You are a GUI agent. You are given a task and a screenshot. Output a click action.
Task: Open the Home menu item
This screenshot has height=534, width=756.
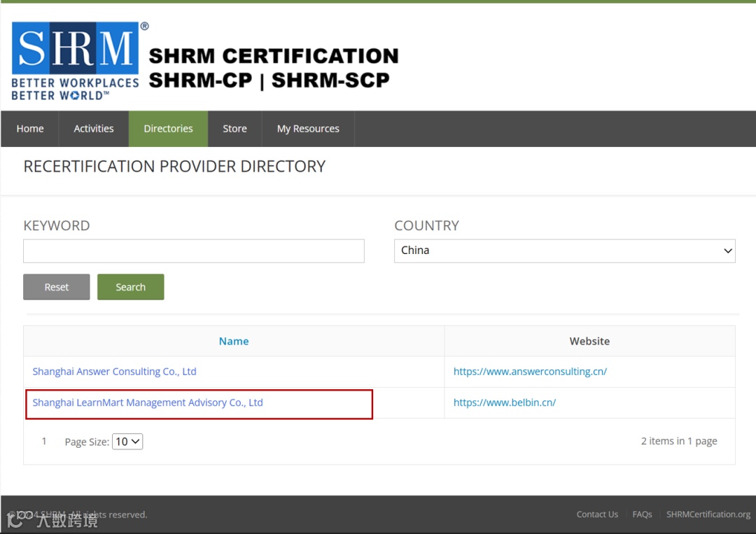(x=30, y=129)
